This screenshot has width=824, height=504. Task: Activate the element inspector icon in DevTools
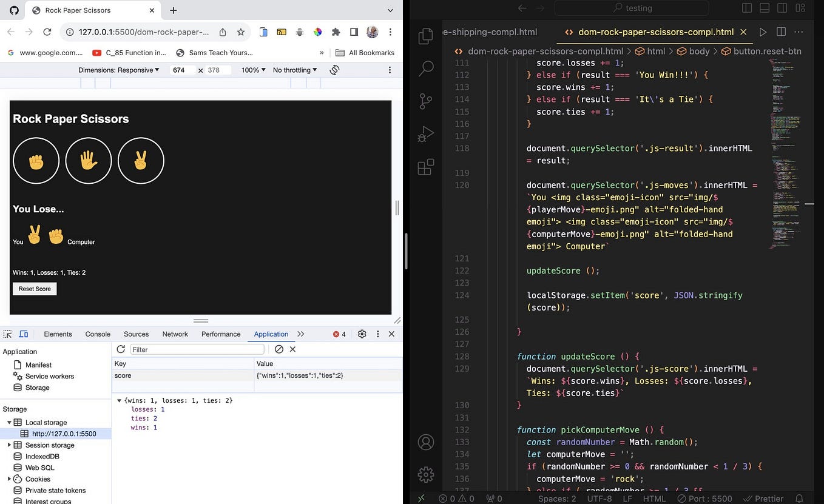tap(7, 334)
